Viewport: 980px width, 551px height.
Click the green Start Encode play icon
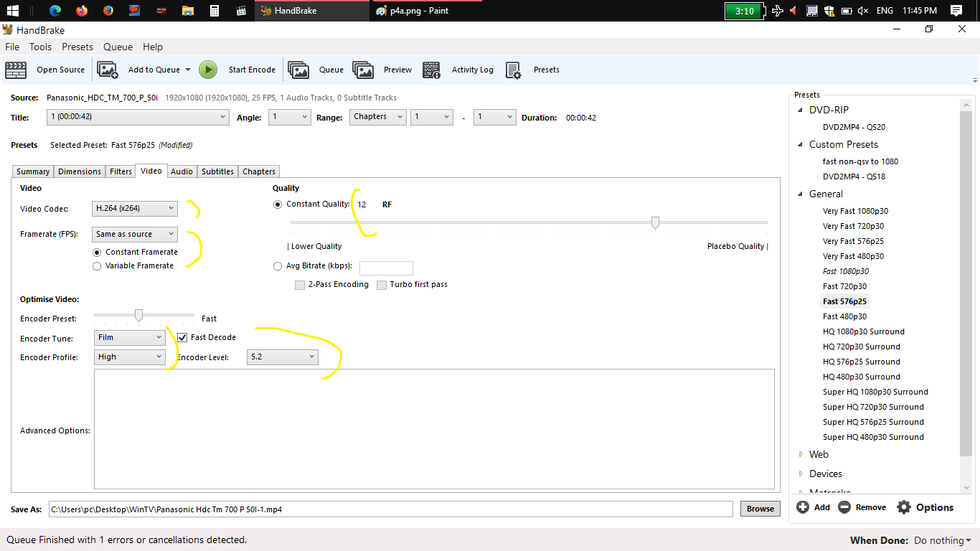tap(208, 70)
